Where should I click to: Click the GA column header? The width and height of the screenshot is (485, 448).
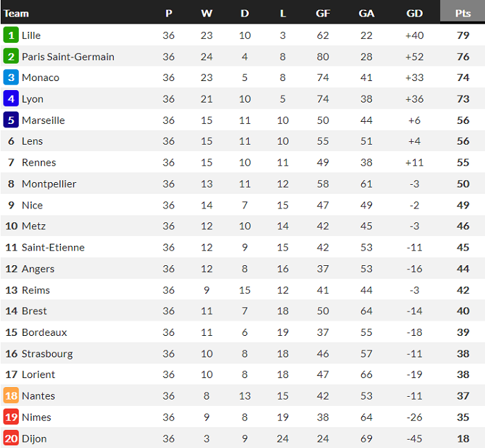point(367,13)
